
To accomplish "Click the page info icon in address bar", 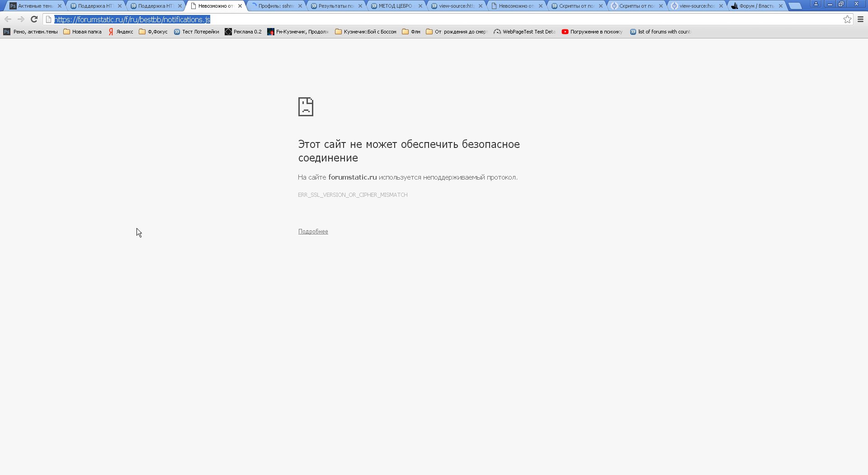I will click(x=49, y=19).
